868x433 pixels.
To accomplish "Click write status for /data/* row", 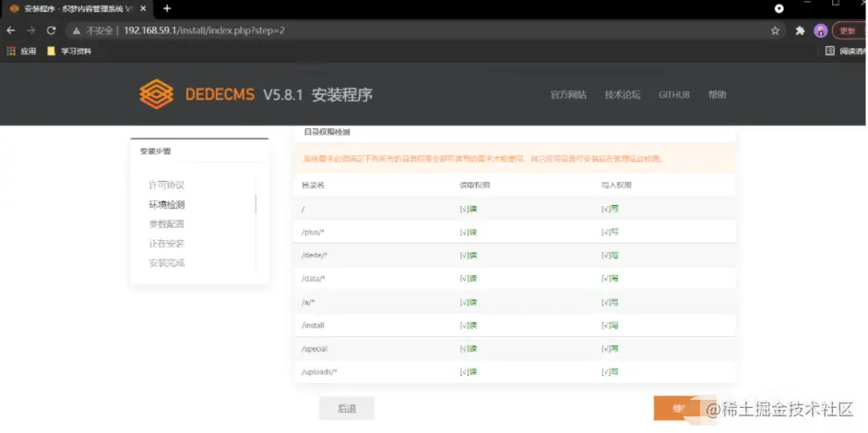I will (x=610, y=279).
